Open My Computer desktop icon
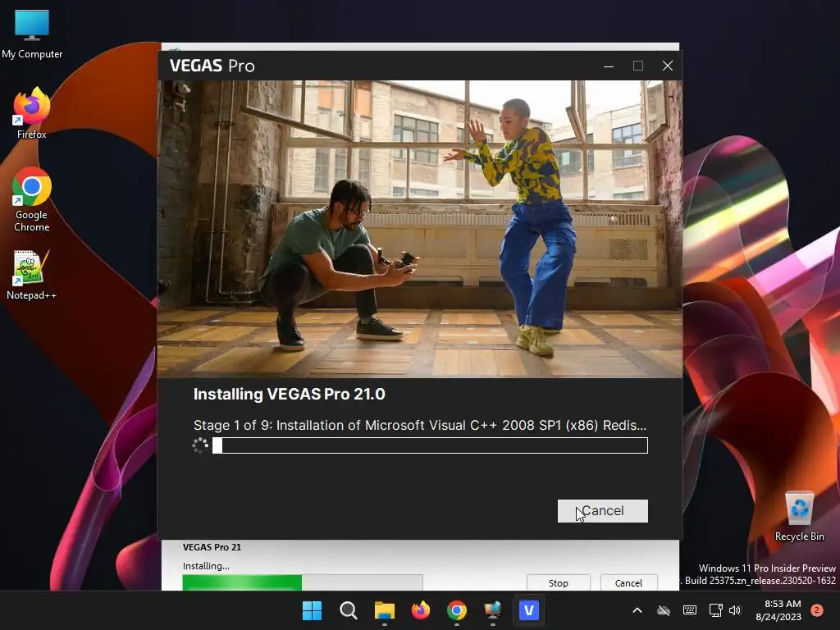This screenshot has width=840, height=630. click(x=32, y=34)
